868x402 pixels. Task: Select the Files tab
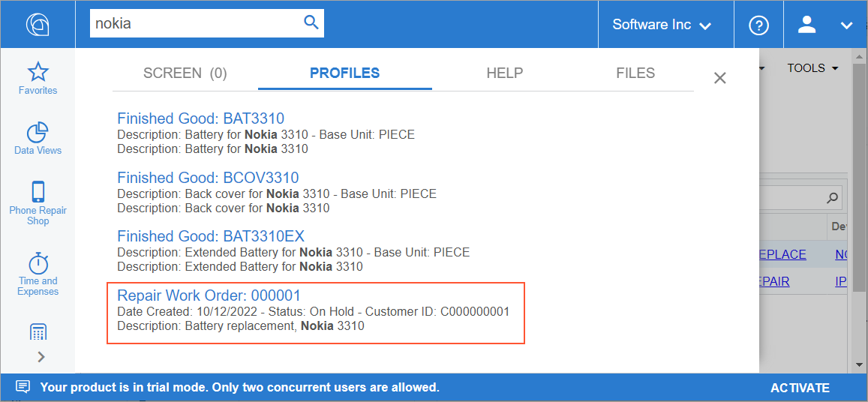[x=635, y=73]
